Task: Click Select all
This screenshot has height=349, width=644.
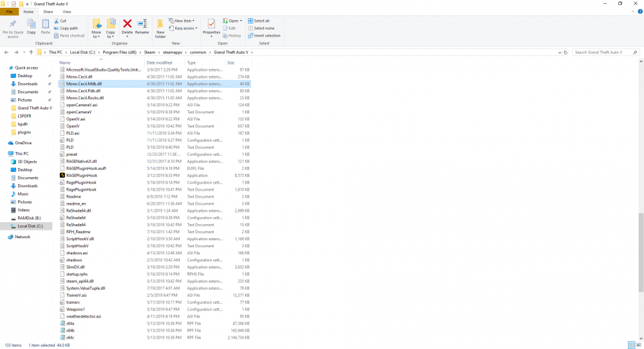Action: click(258, 21)
